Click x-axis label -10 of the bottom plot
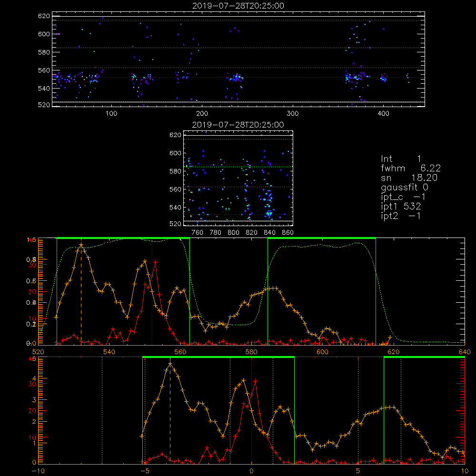This screenshot has width=476, height=476. pos(38,471)
